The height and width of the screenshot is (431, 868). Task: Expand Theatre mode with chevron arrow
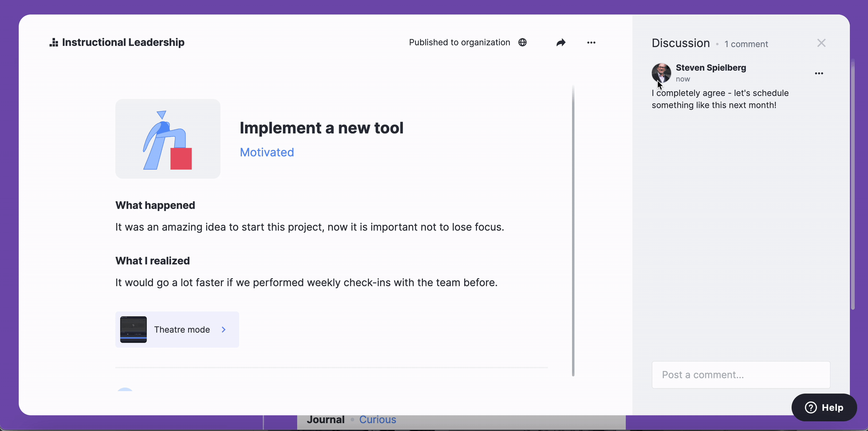(x=224, y=329)
